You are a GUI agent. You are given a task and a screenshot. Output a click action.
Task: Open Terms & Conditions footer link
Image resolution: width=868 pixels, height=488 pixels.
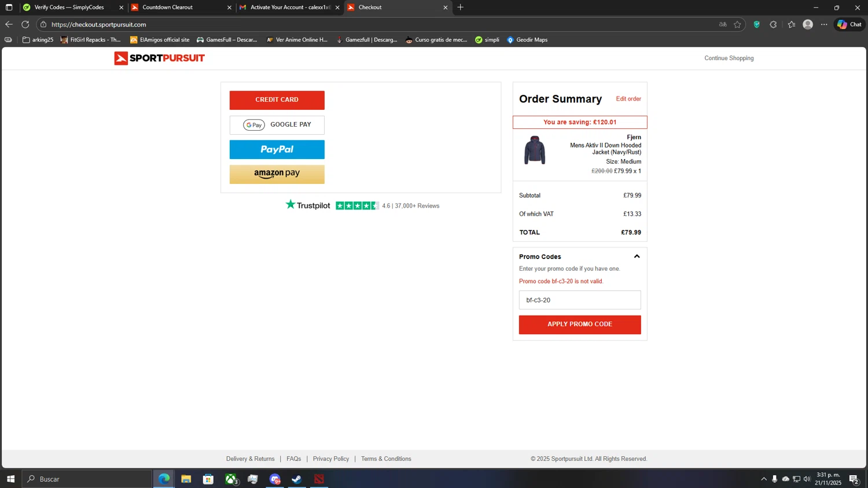click(386, 459)
